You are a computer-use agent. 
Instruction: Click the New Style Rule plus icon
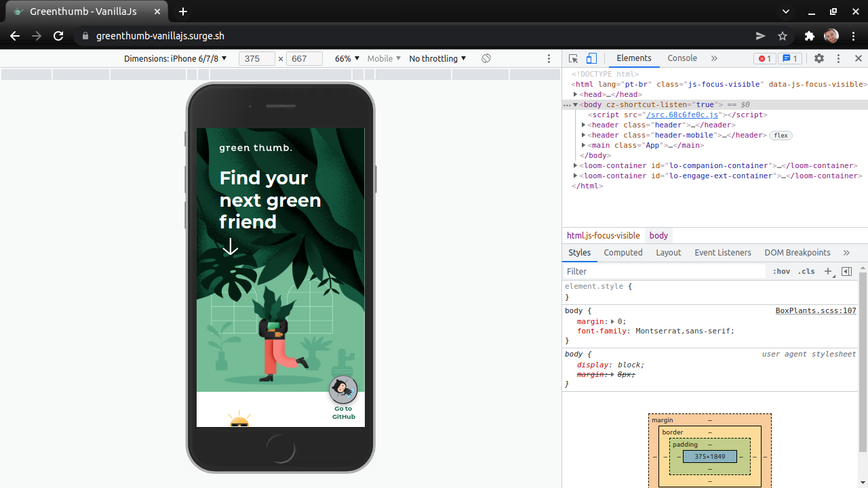(x=828, y=271)
